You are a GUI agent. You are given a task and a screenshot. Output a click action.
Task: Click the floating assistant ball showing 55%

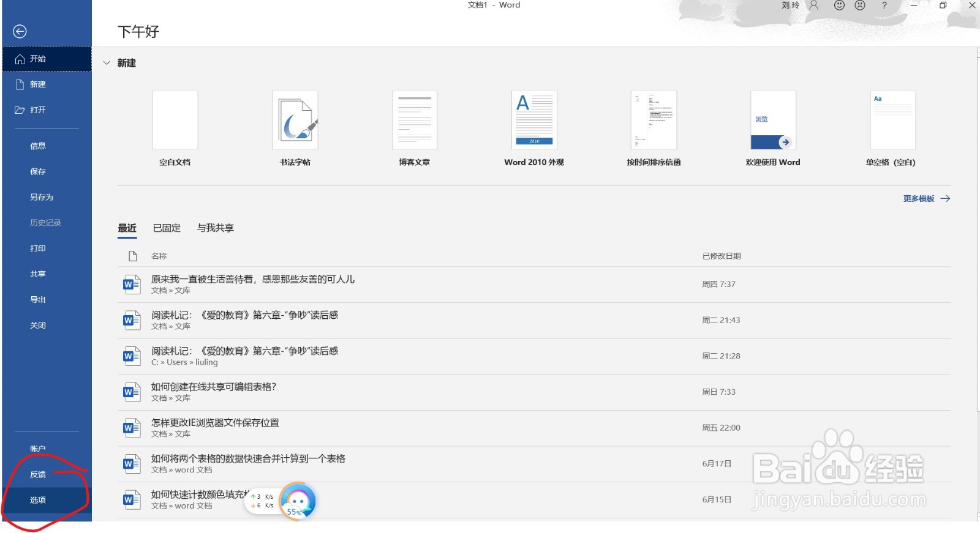tap(298, 502)
